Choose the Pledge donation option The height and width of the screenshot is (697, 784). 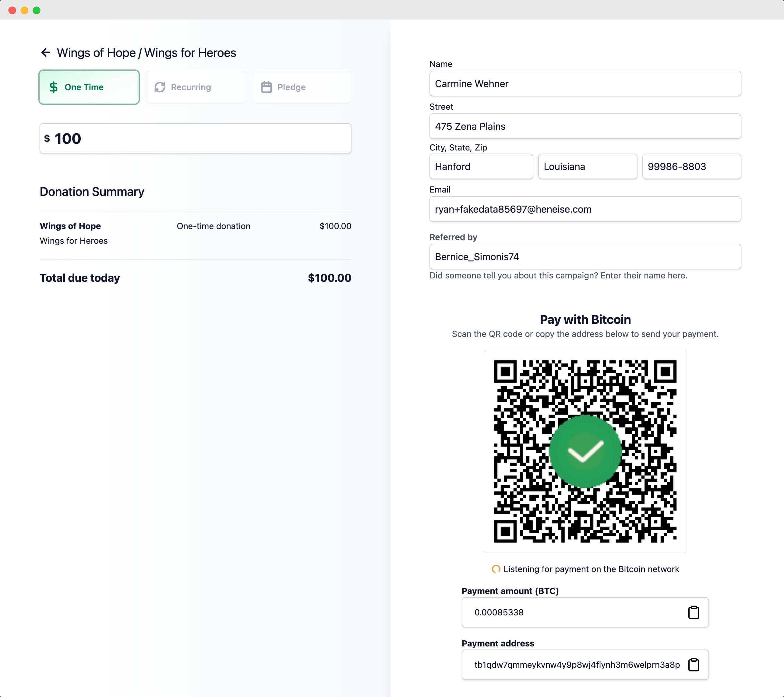click(302, 87)
